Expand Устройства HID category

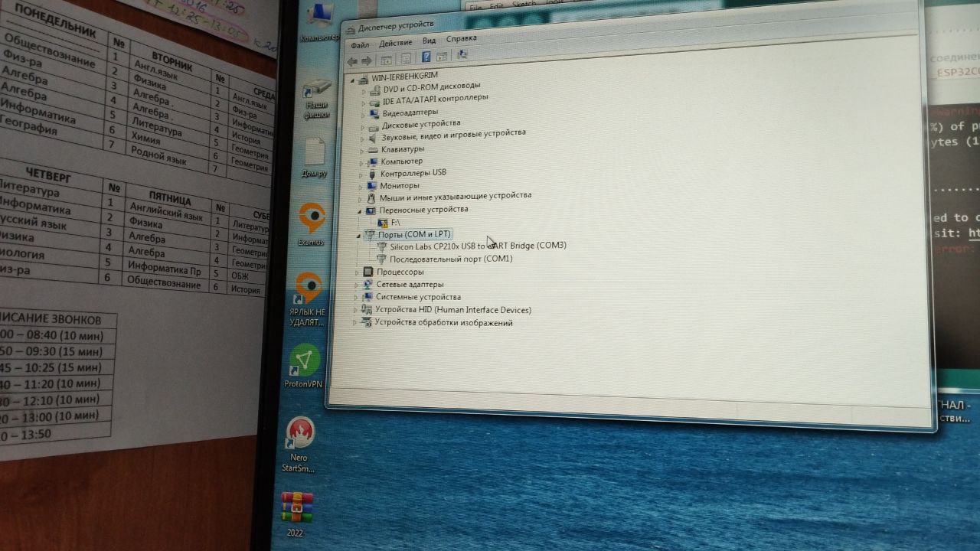tap(355, 311)
